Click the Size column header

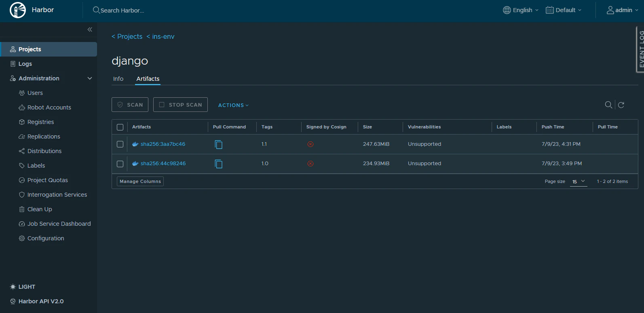coord(367,127)
